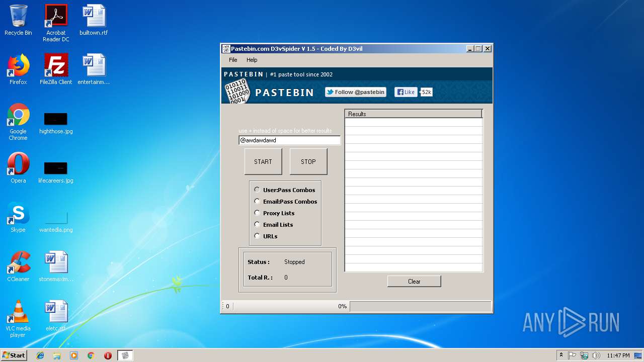The image size is (644, 362).
Task: Open the Action Center flag icon
Action: (572, 355)
